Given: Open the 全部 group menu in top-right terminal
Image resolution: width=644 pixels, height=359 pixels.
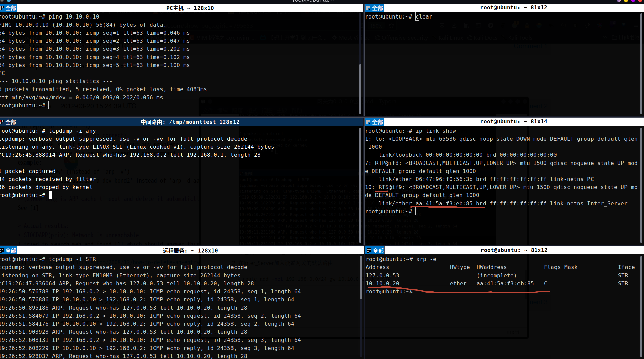Looking at the screenshot, I should click(x=374, y=8).
